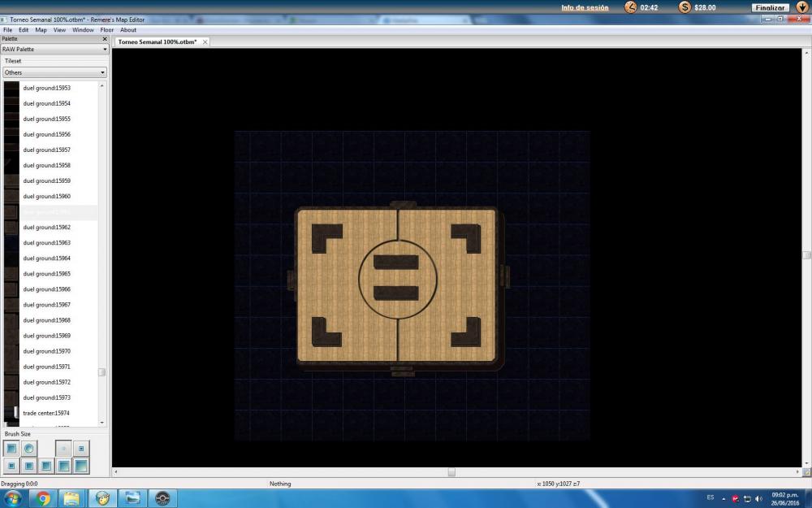Close the Torneo Semanal 100%.otbm tab
This screenshot has height=508, width=812.
pyautogui.click(x=205, y=42)
